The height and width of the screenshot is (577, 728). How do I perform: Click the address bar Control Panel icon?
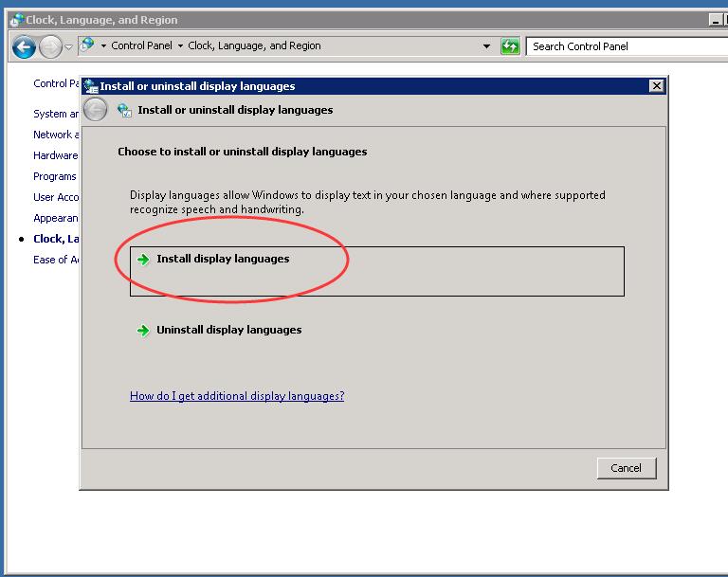click(x=87, y=45)
